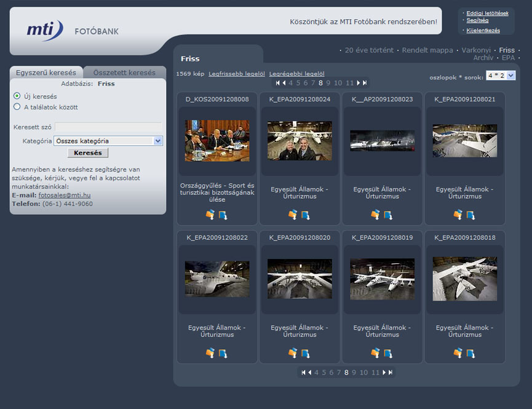Image resolution: width=532 pixels, height=409 pixels.
Task: Open the '20 éve történt' menu item
Action: (x=369, y=50)
